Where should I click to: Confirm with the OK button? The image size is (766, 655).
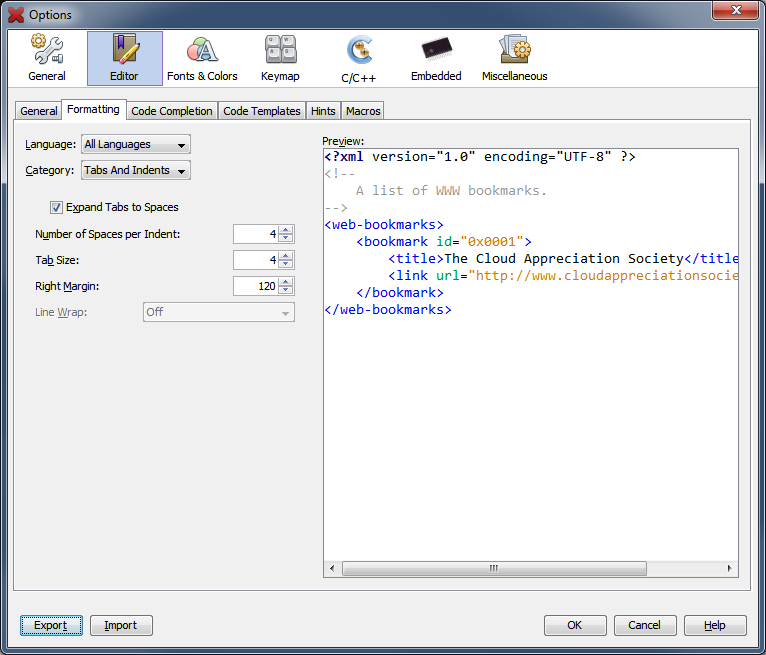point(575,625)
